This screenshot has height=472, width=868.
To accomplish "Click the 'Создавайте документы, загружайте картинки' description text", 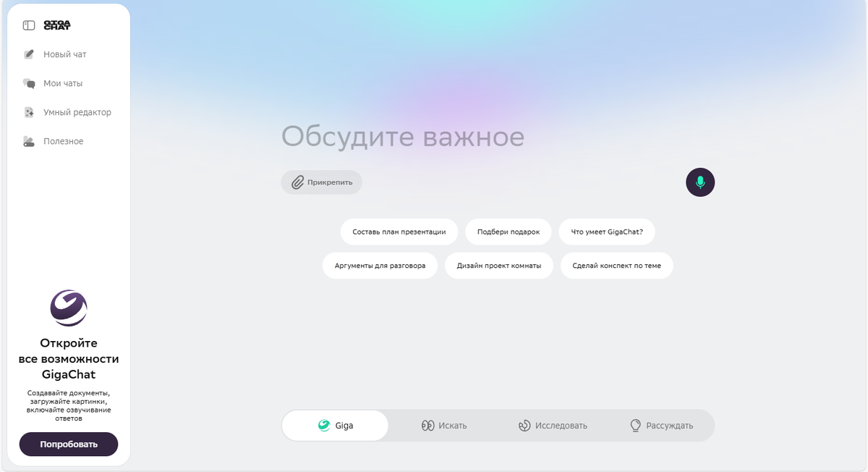I will [69, 405].
